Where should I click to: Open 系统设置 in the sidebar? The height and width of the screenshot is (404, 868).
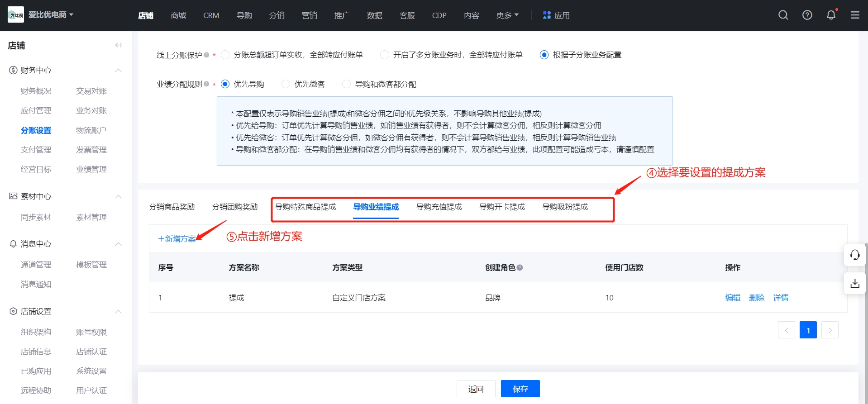coord(91,371)
